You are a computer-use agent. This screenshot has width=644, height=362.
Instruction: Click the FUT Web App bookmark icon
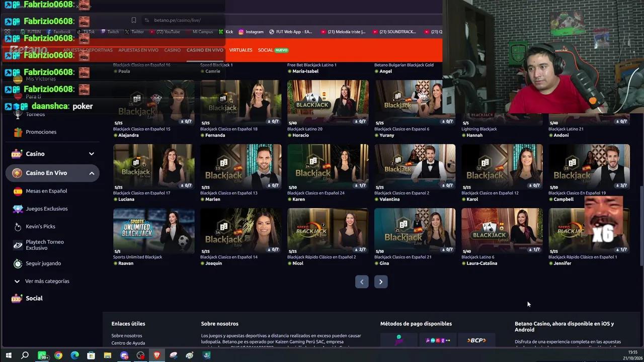[x=272, y=32]
